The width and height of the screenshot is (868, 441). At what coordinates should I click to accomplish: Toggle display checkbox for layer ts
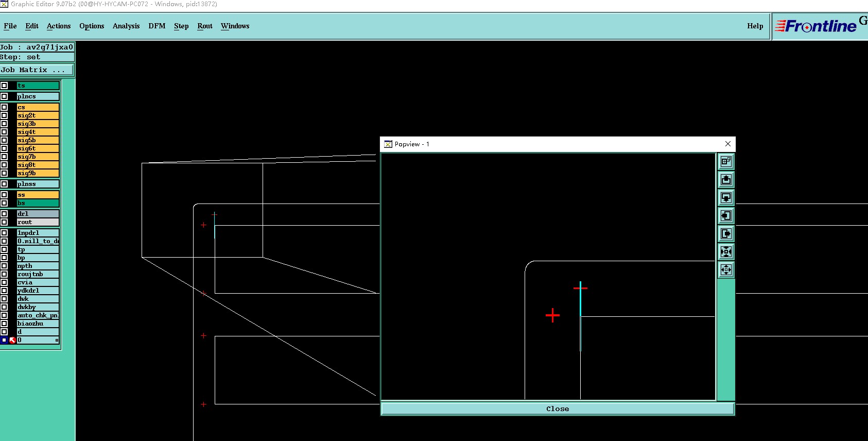tap(4, 86)
